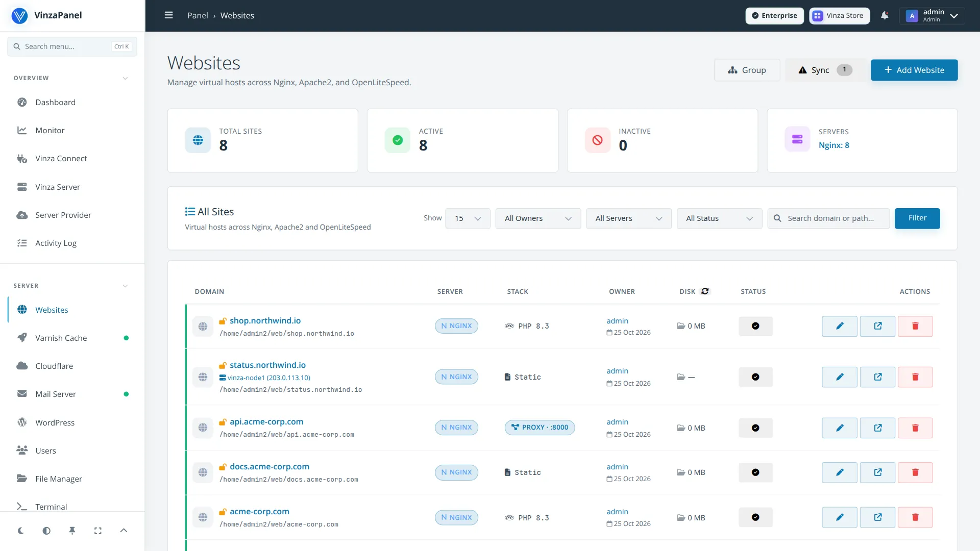The image size is (980, 551).
Task: Open acme-corp.com external link icon
Action: [877, 517]
